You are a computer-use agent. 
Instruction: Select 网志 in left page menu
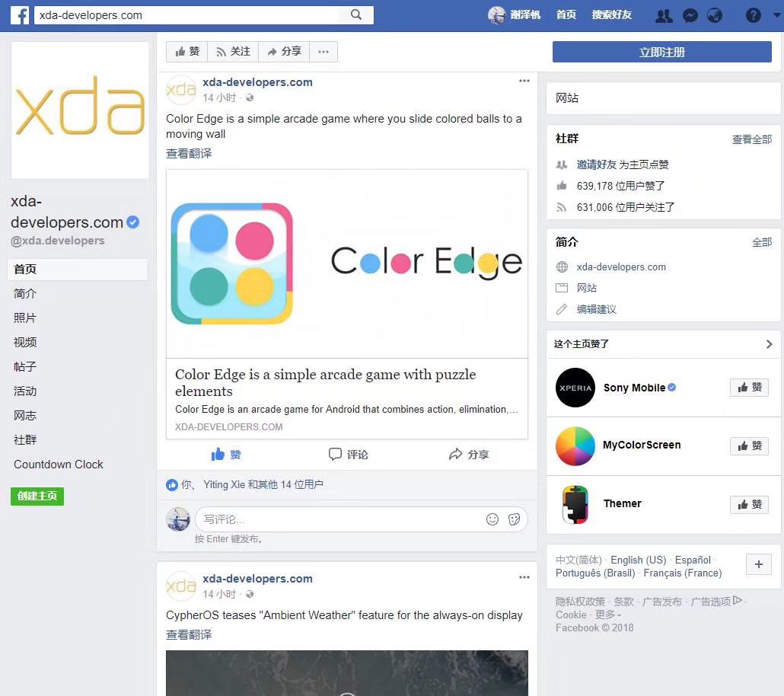tap(25, 415)
